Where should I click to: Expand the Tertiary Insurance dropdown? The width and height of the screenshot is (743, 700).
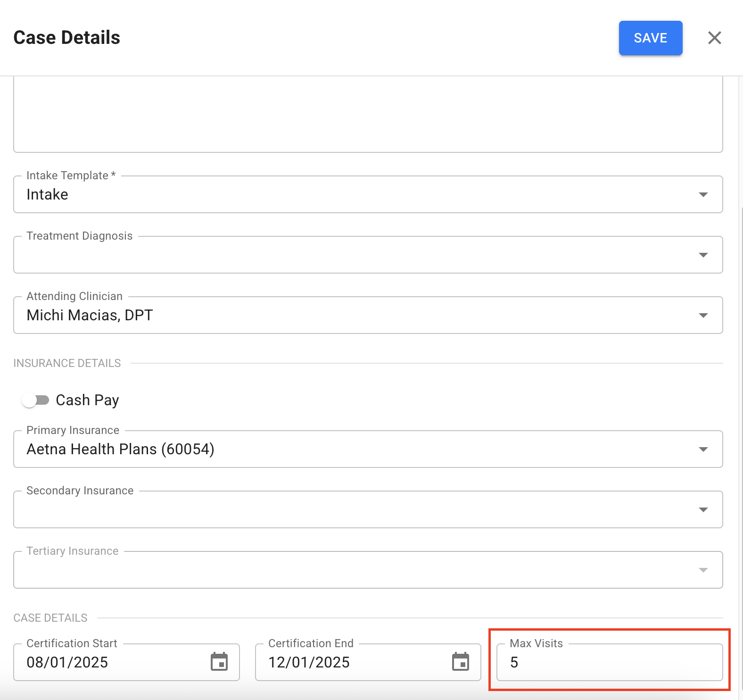(703, 570)
